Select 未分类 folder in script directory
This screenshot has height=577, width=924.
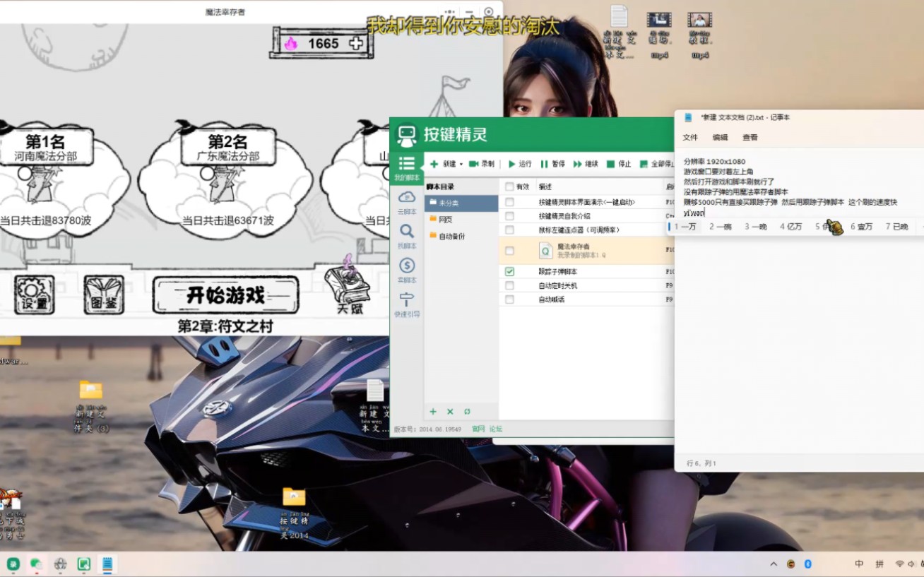tap(461, 203)
